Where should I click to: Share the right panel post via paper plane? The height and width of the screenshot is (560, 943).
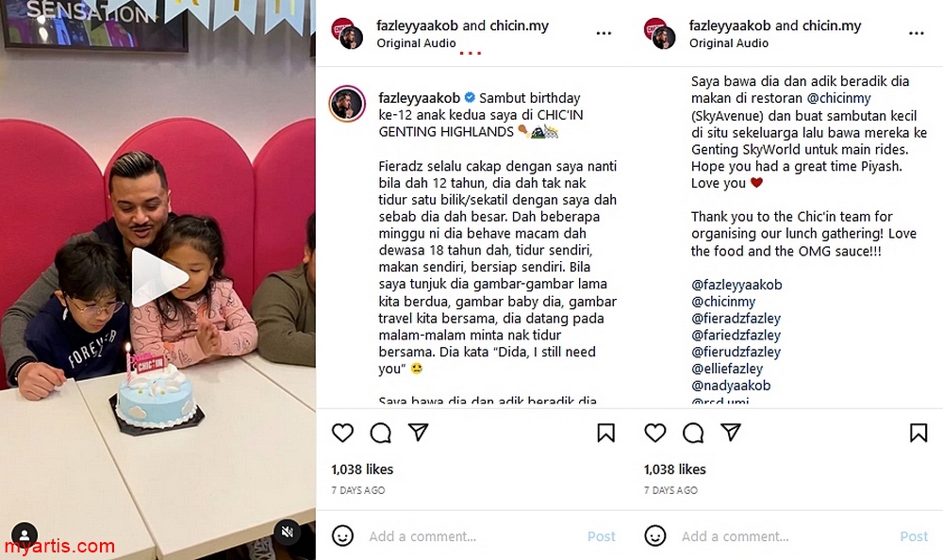click(731, 432)
